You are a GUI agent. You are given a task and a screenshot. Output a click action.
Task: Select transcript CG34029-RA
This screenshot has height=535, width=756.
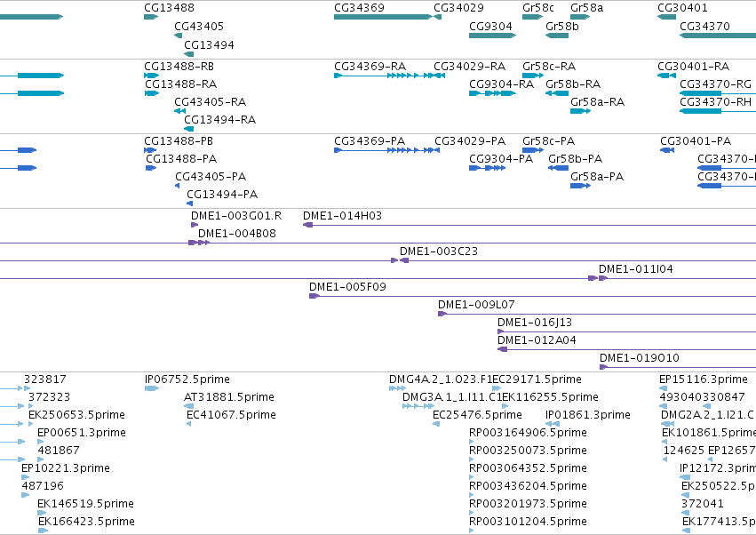pyautogui.click(x=470, y=66)
